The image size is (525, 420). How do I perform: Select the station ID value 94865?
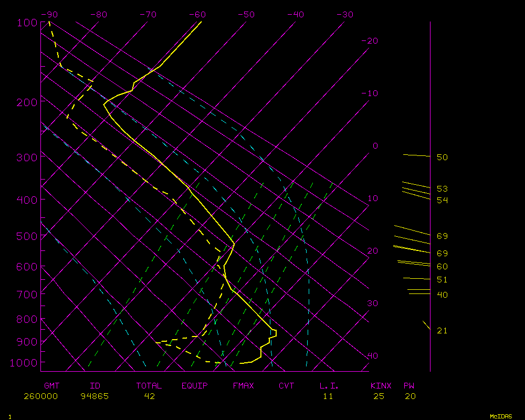coord(94,396)
